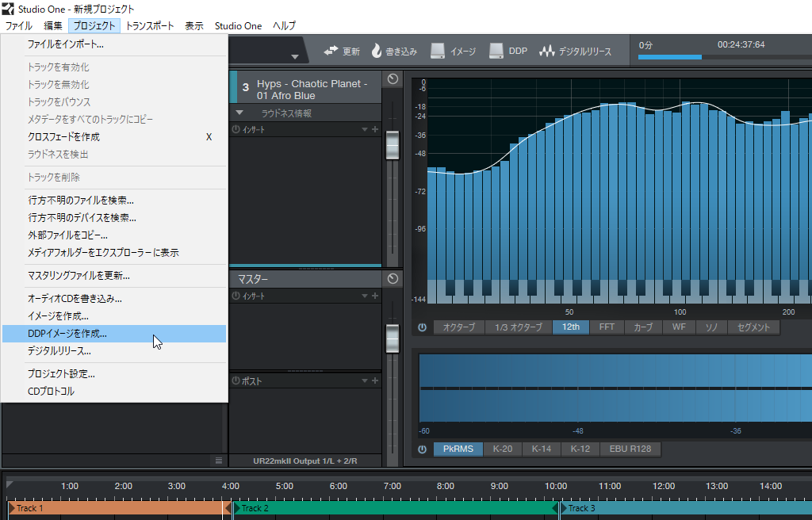Toggle power for track 3 インサート
The width and height of the screenshot is (812, 520).
click(x=236, y=129)
